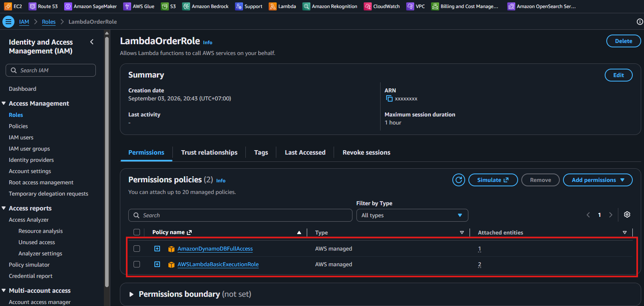Screen dimensions: 644x306
Task: Collapse the Access reports nav section
Action: pos(4,208)
